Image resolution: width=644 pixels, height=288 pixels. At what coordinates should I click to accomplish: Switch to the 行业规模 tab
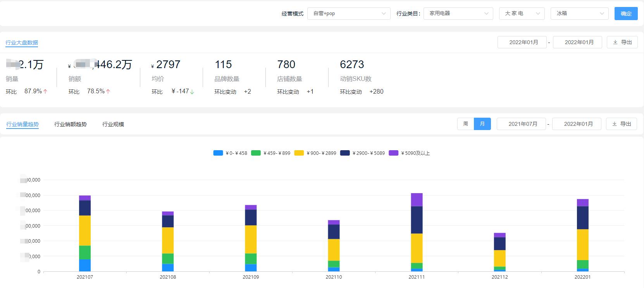coord(113,124)
